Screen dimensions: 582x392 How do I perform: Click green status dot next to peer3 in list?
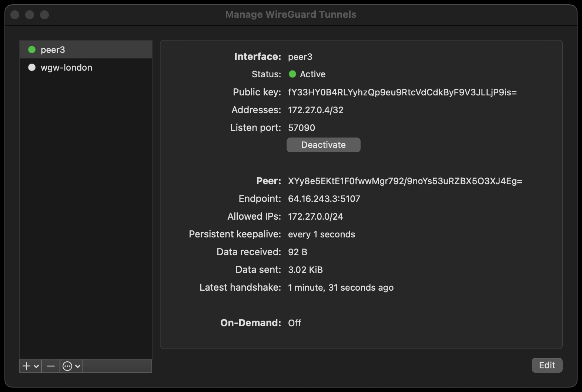[x=32, y=50]
